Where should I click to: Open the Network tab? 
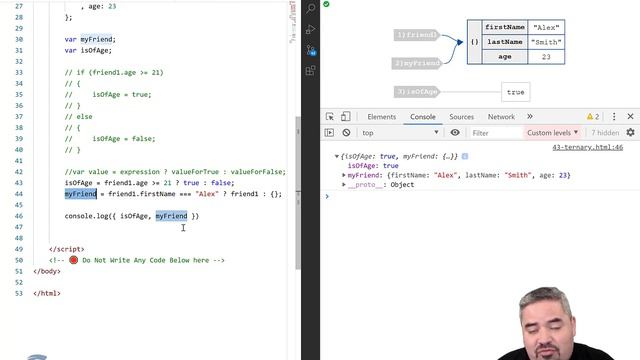tap(501, 117)
